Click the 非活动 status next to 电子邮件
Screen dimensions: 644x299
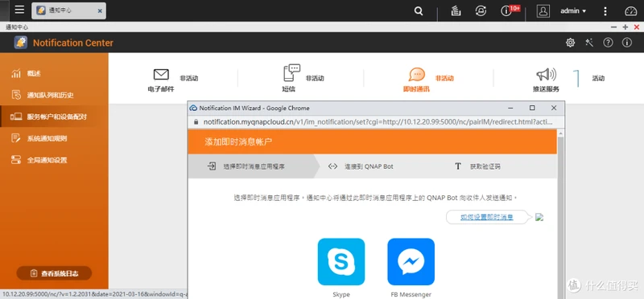click(x=189, y=78)
